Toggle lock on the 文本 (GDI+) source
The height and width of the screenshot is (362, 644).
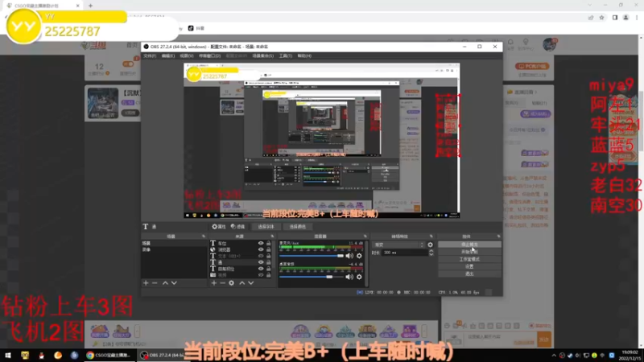click(x=269, y=256)
